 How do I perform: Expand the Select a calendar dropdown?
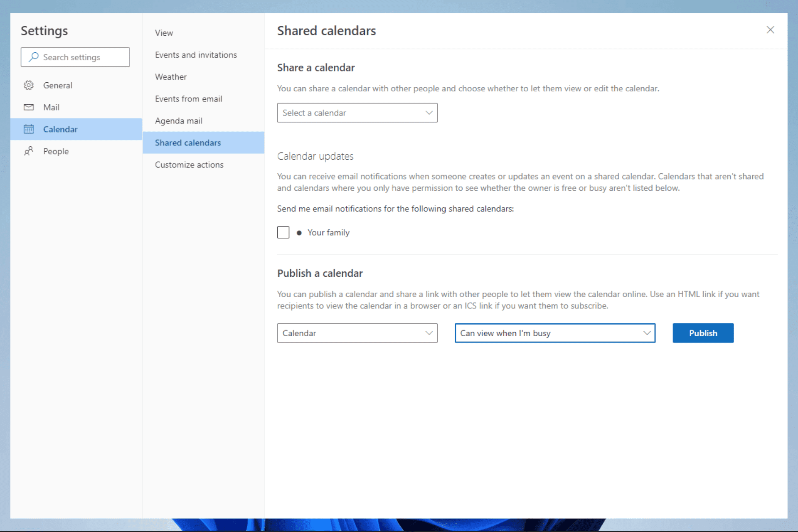tap(357, 112)
